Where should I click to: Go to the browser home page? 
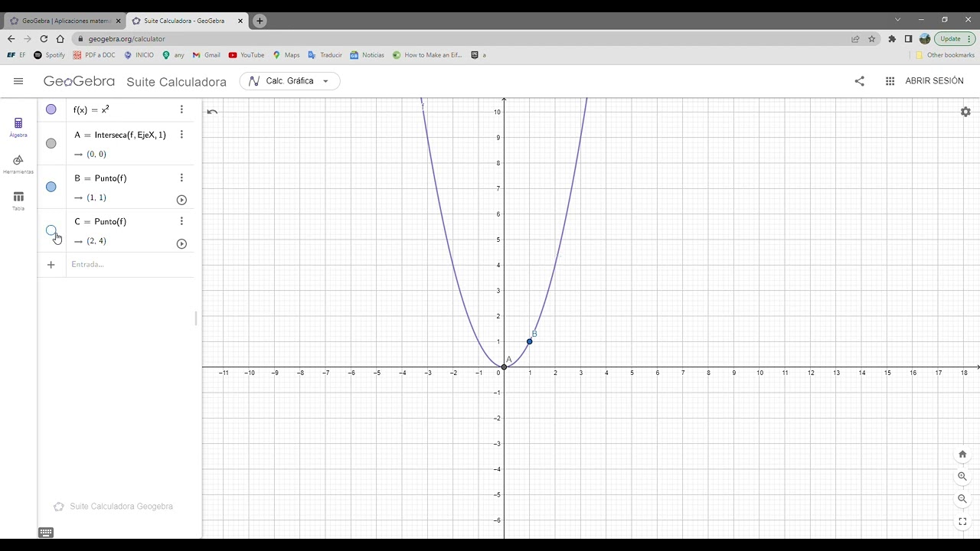(x=60, y=39)
